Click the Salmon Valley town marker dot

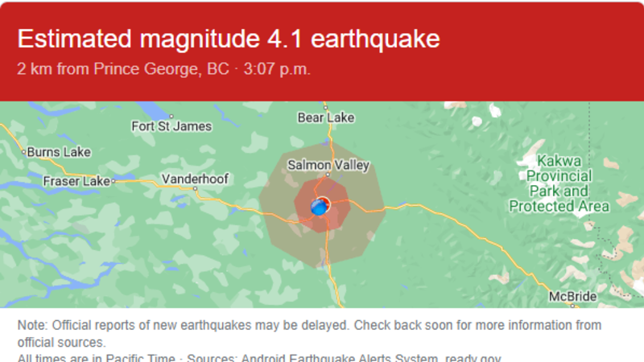[328, 175]
